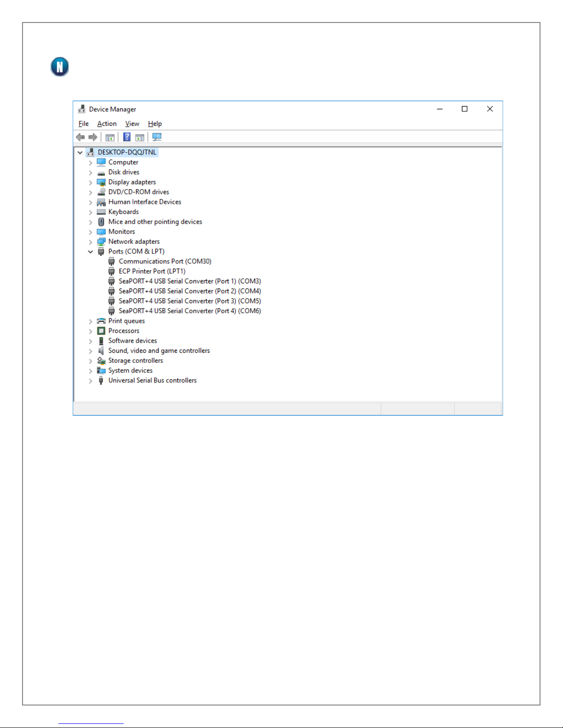The width and height of the screenshot is (563, 728).
Task: Click the DVD/CD-ROM drives label
Action: click(139, 192)
